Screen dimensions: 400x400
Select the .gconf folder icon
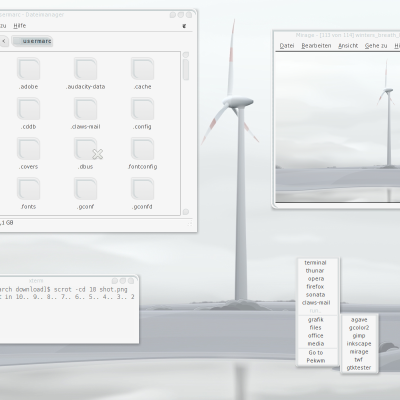pyautogui.click(x=86, y=189)
